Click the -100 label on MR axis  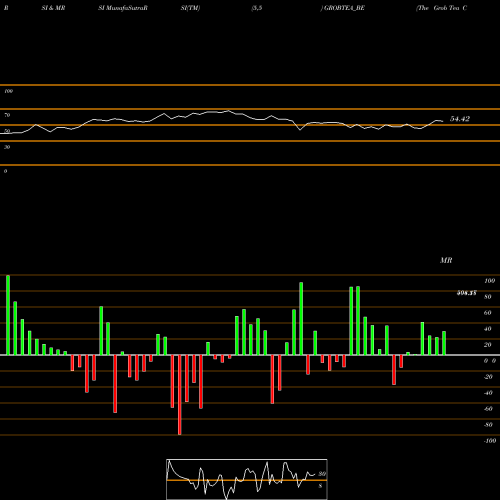(x=490, y=441)
